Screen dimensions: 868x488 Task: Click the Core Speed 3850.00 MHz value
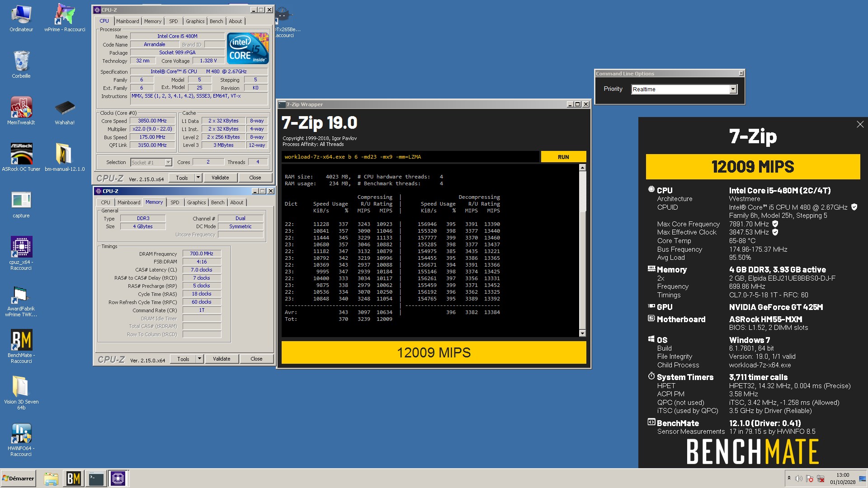click(x=152, y=121)
